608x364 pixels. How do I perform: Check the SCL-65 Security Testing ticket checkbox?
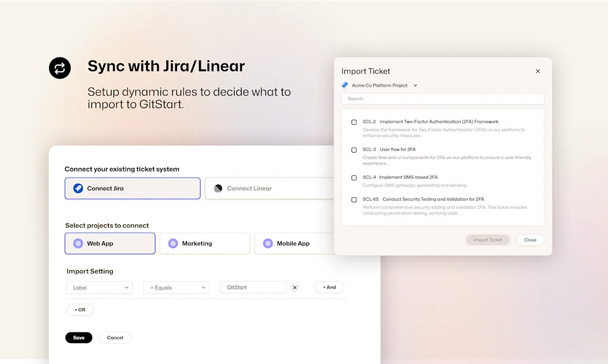pos(354,200)
